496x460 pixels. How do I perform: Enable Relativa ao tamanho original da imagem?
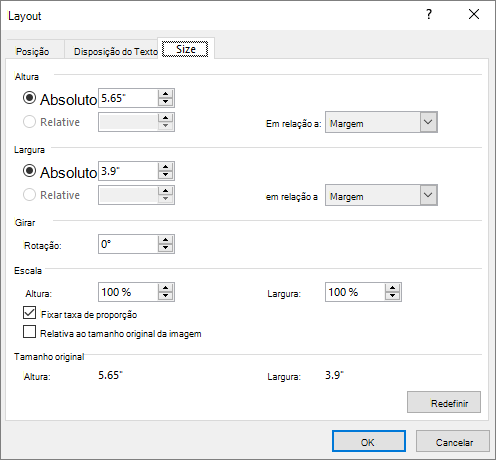(x=29, y=332)
